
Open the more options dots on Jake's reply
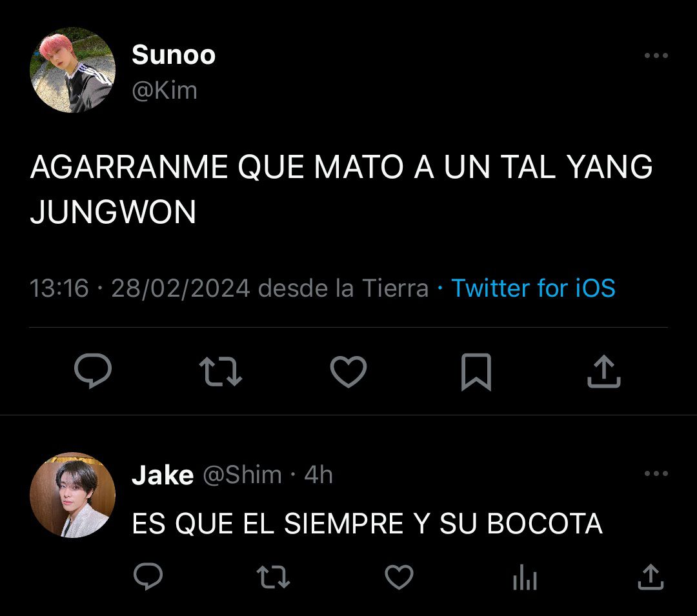(656, 473)
